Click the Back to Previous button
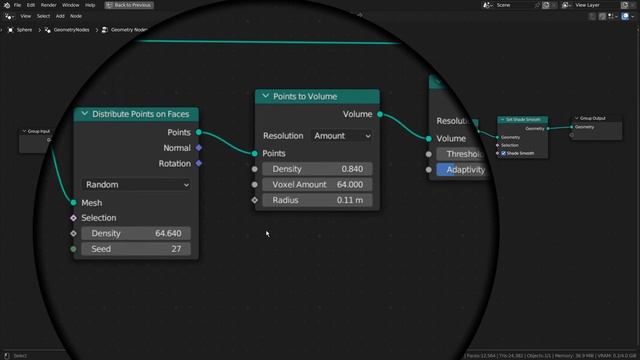 pos(129,5)
